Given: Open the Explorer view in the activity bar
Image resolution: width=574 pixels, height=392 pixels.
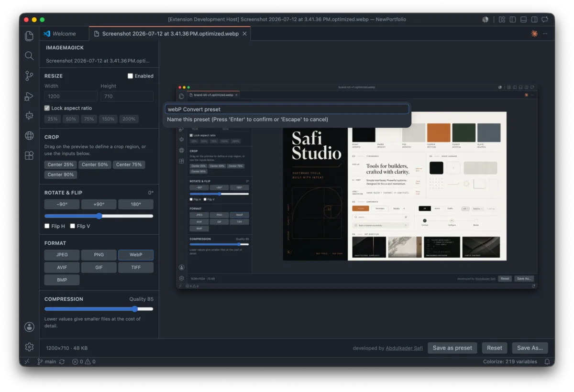Looking at the screenshot, I should coord(29,36).
